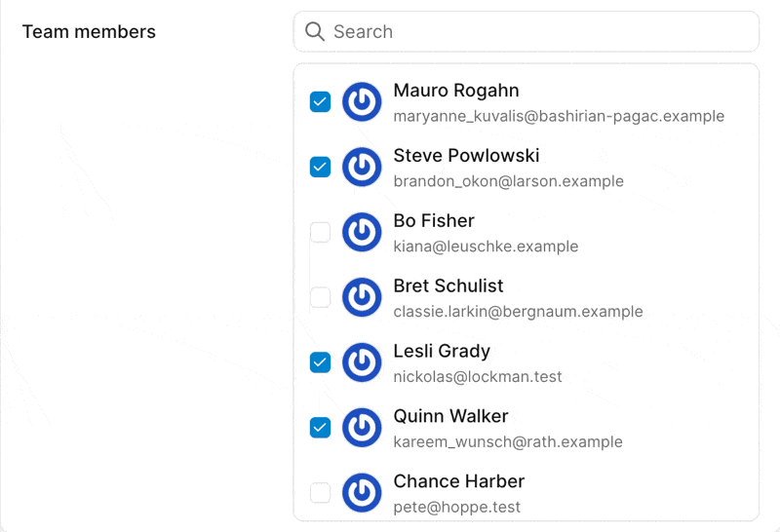The height and width of the screenshot is (532, 780).
Task: Click the name Bo Fisher
Action: click(434, 221)
